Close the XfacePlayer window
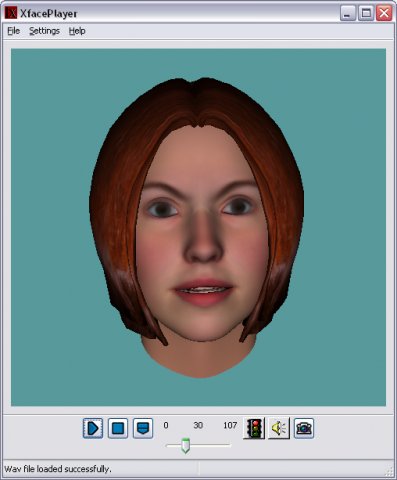The width and height of the screenshot is (397, 480). pyautogui.click(x=384, y=13)
